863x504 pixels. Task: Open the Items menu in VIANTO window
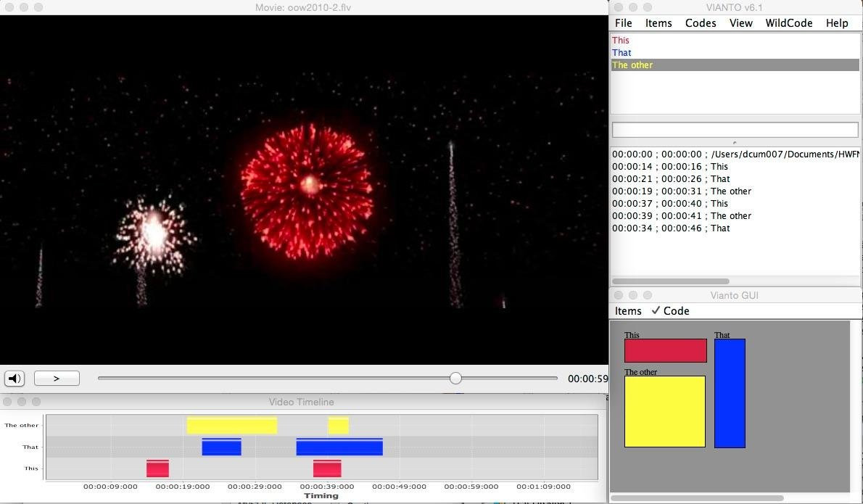(658, 23)
